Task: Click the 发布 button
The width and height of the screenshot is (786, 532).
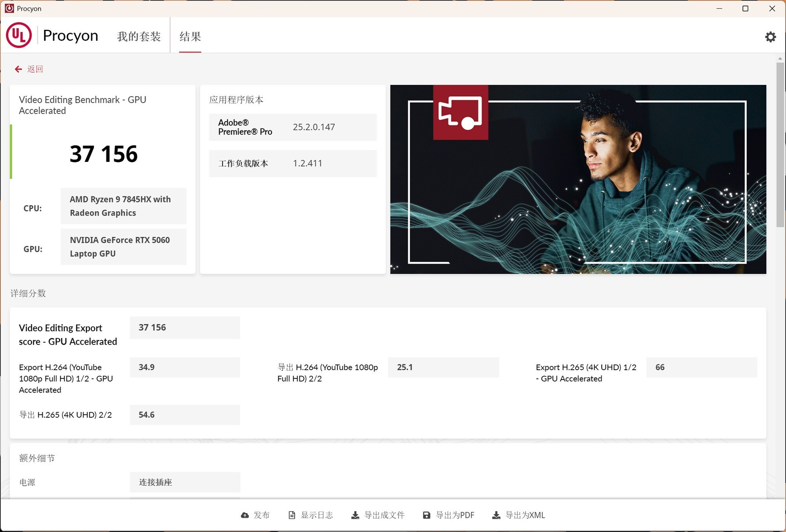Action: (261, 515)
